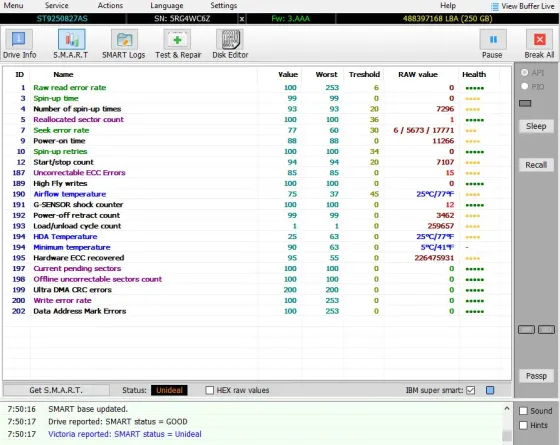Close the serial number tab with x
Image resolution: width=560 pixels, height=445 pixels.
[x=242, y=19]
